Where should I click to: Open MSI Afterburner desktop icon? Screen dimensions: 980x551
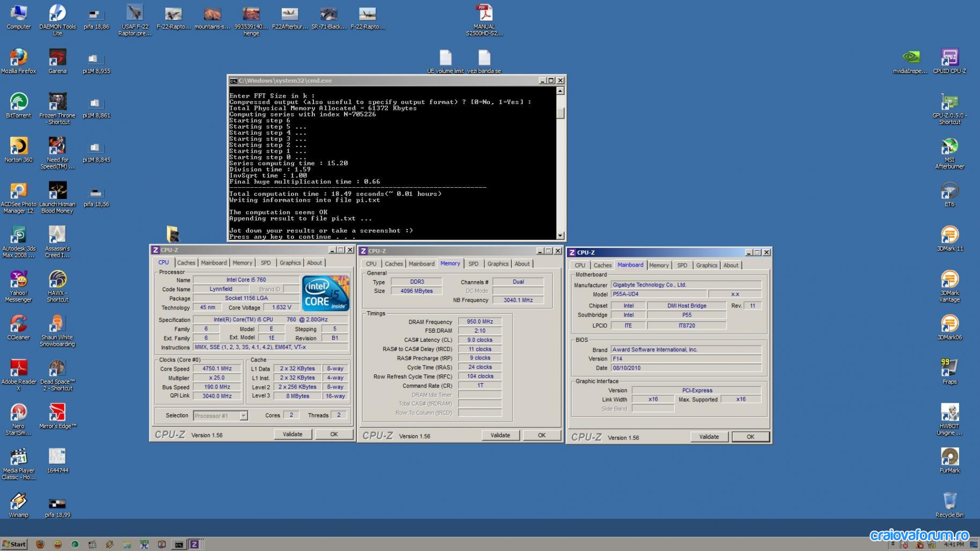click(x=949, y=153)
